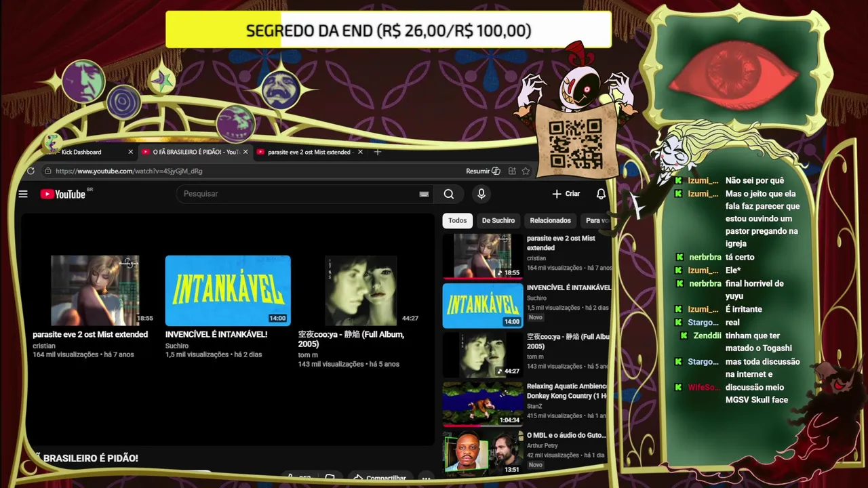Viewport: 868px width, 488px height.
Task: Close the Kick Dashboard tab
Action: (x=131, y=152)
